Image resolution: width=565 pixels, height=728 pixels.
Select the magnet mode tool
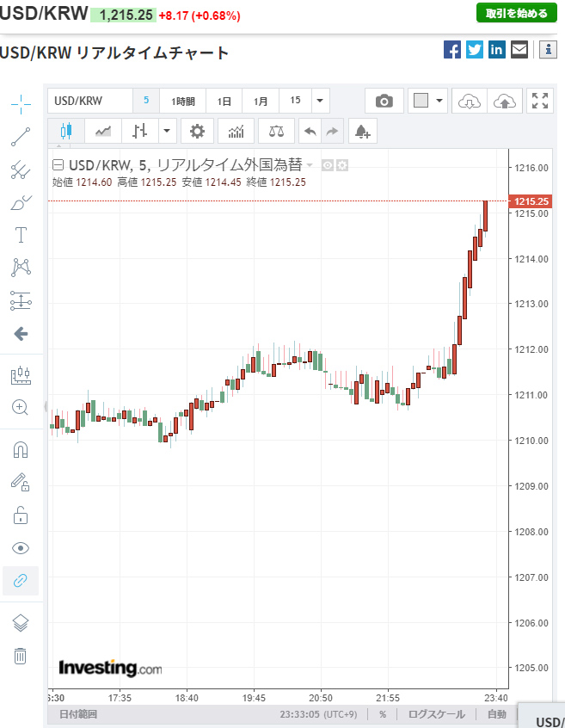21,450
